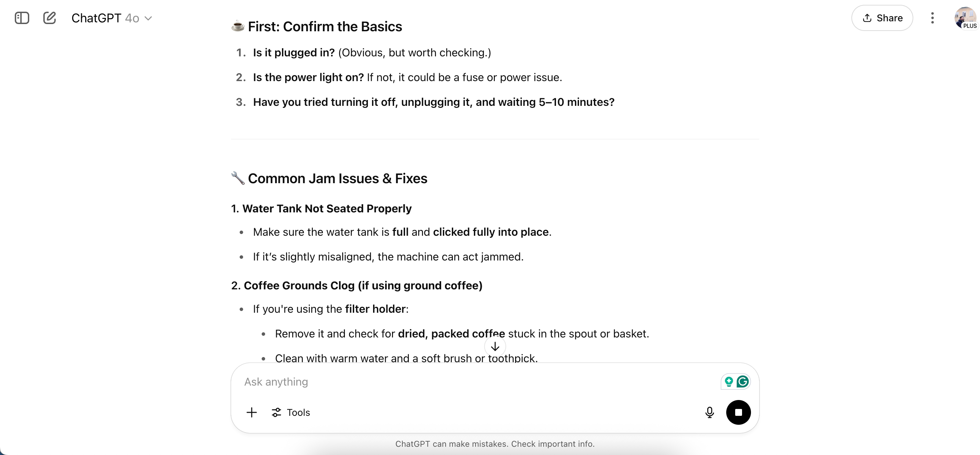The image size is (980, 455).
Task: Activate the dictation microphone icon
Action: tap(709, 412)
